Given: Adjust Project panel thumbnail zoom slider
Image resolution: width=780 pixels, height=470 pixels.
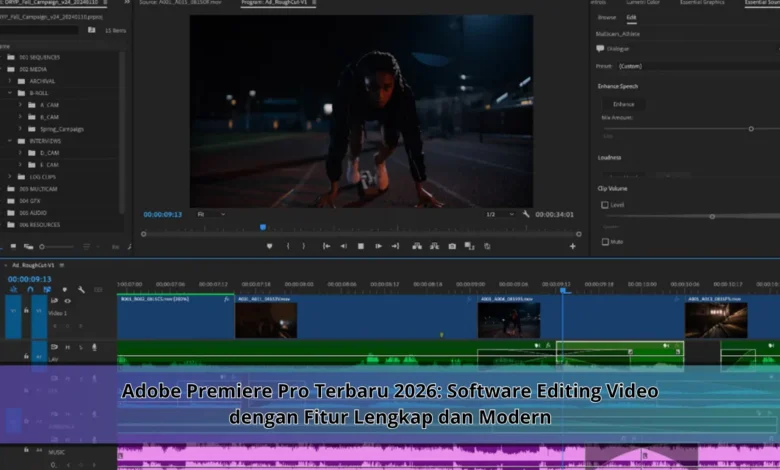Looking at the screenshot, I should coord(42,247).
